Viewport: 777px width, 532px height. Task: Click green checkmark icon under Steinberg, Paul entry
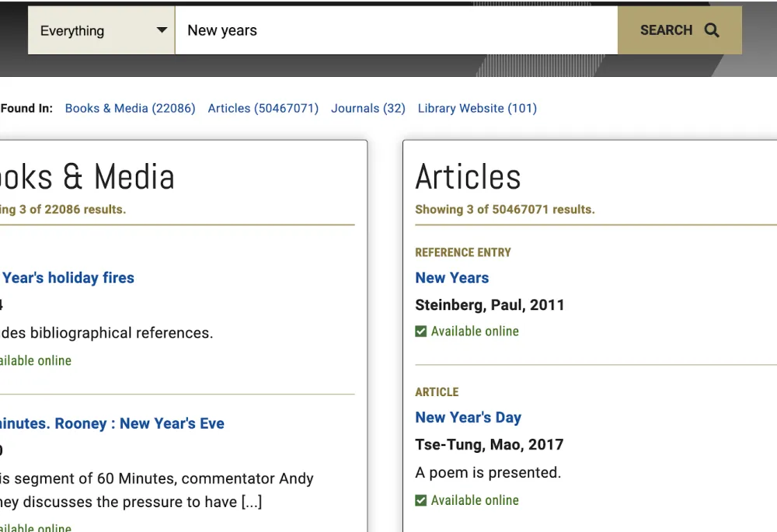(x=421, y=332)
